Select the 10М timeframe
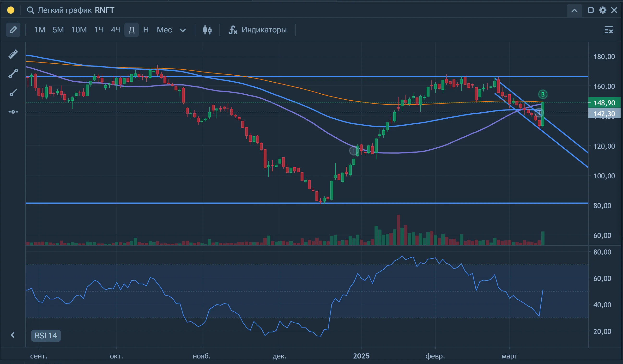623x364 pixels. coord(79,30)
